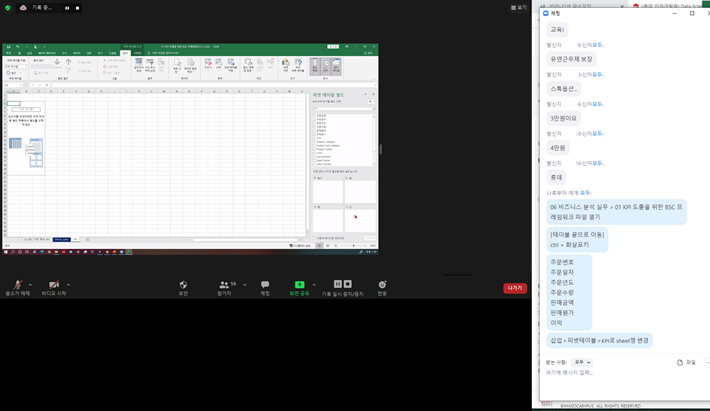Expand the share screen options arrow
710x411 pixels.
pos(314,284)
